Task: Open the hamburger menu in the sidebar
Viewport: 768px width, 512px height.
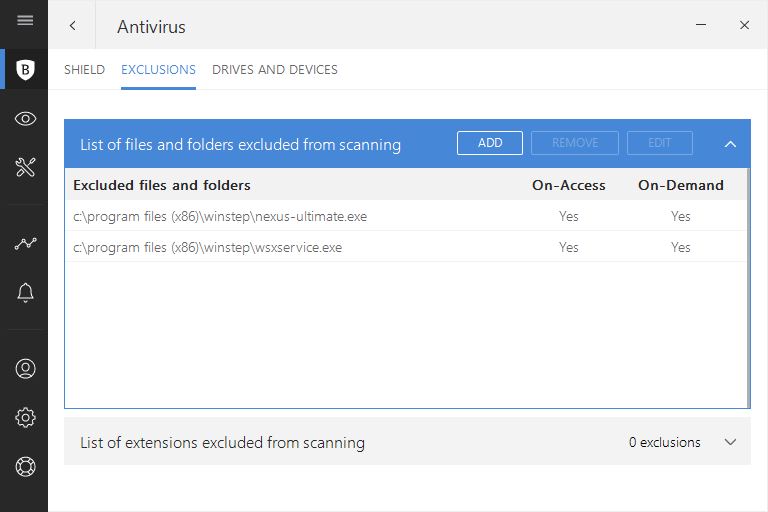Action: pos(25,21)
